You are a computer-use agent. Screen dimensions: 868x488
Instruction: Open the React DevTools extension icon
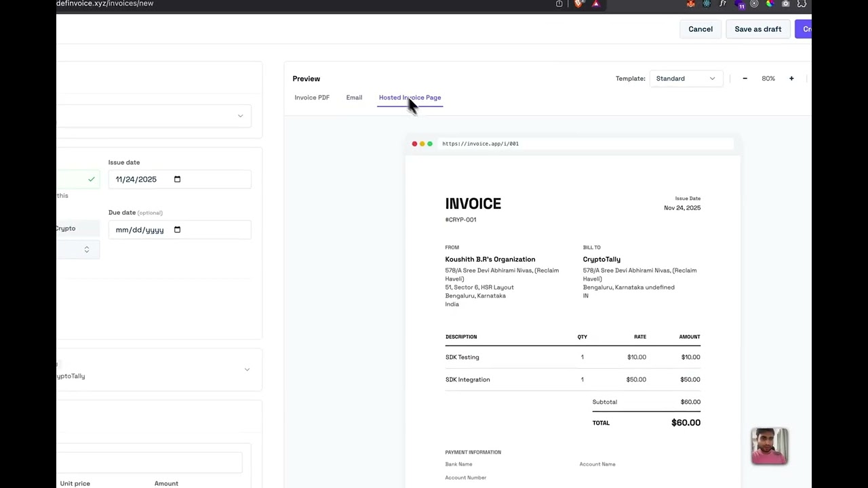click(707, 3)
